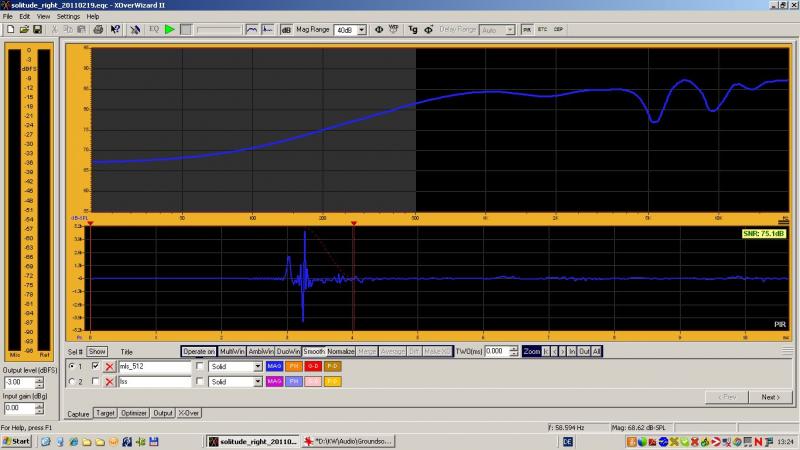Open file using the folder toolbar icon
This screenshot has width=800, height=450.
click(23, 29)
